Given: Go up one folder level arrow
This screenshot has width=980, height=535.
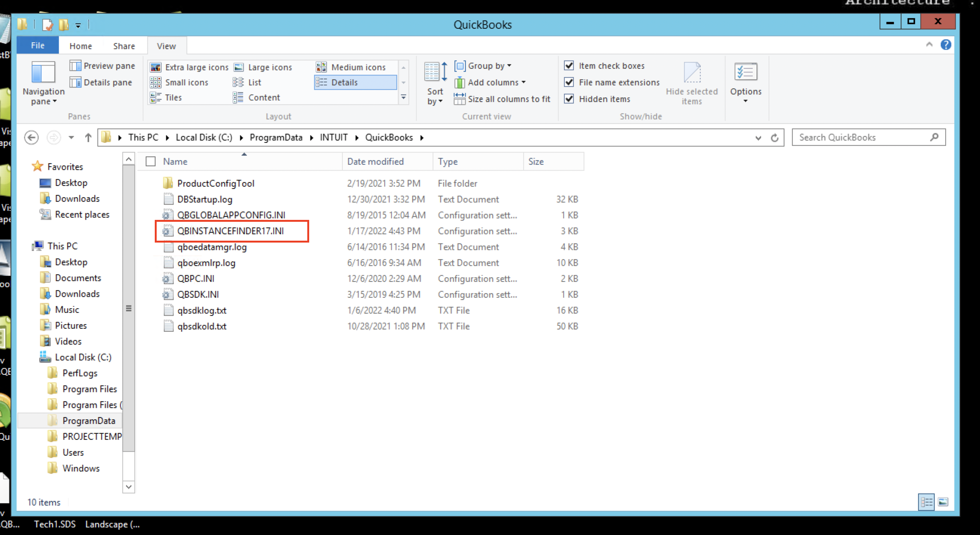Looking at the screenshot, I should (x=88, y=138).
